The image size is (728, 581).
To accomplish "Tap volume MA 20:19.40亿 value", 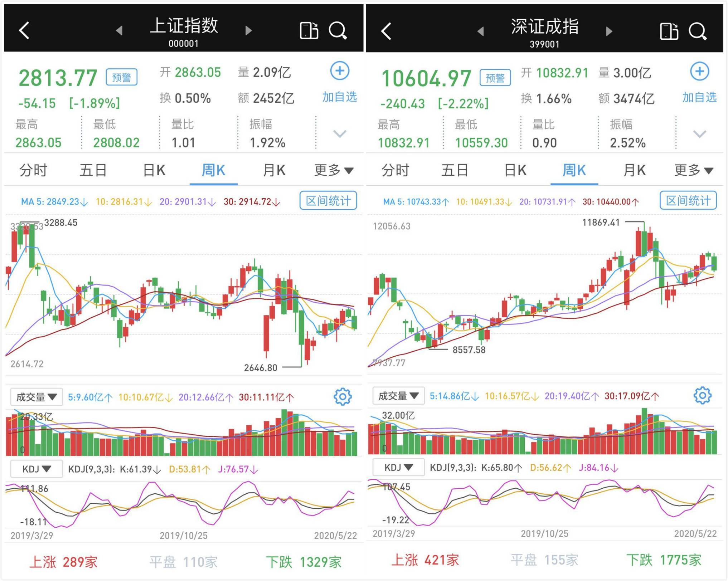I will coord(572,396).
